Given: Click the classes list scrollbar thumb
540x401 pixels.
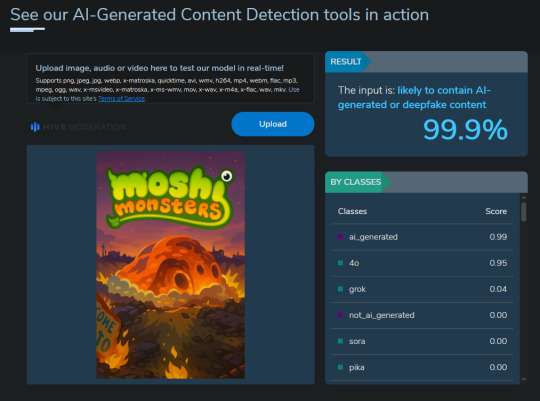Looking at the screenshot, I should pos(524,212).
